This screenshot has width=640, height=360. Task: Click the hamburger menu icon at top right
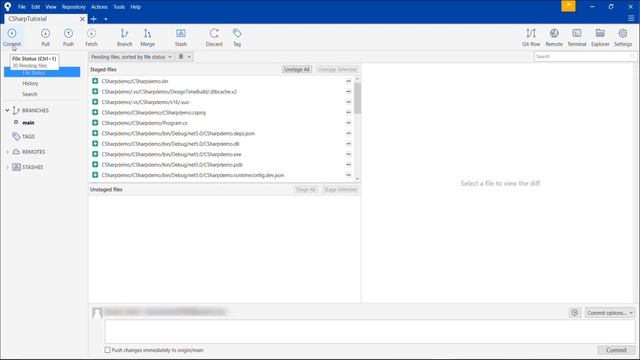631,18
